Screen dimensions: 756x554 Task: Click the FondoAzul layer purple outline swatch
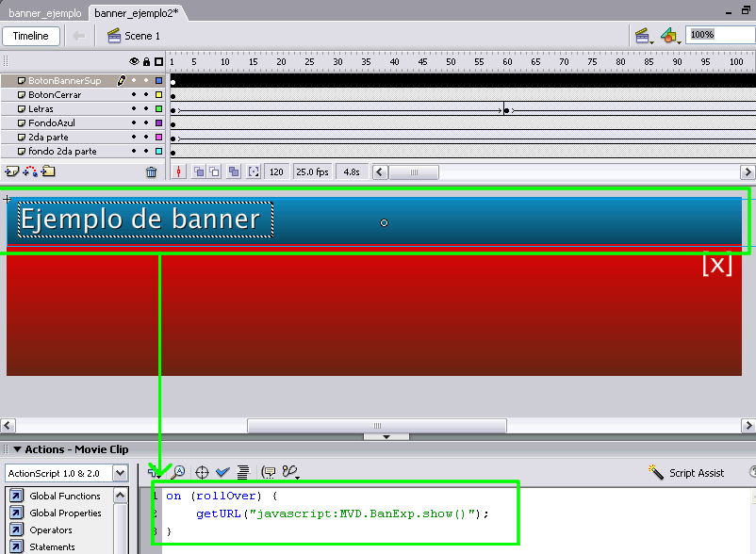pos(158,123)
